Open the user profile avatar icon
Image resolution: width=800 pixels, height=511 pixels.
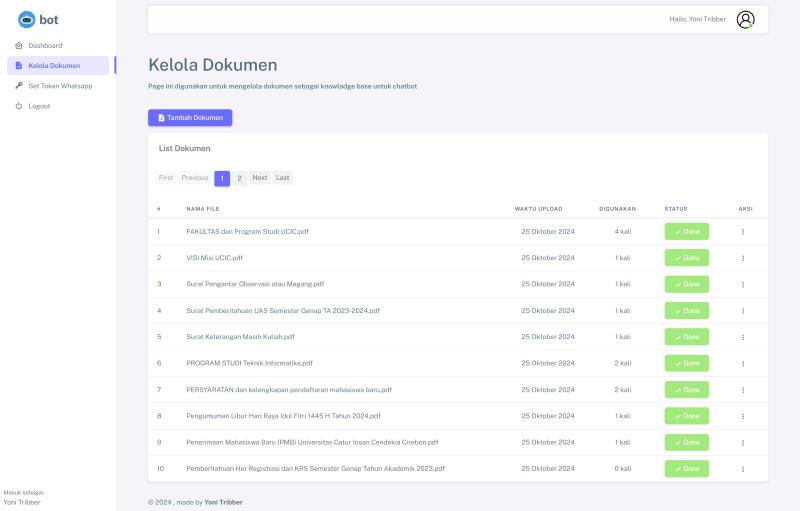pyautogui.click(x=745, y=19)
